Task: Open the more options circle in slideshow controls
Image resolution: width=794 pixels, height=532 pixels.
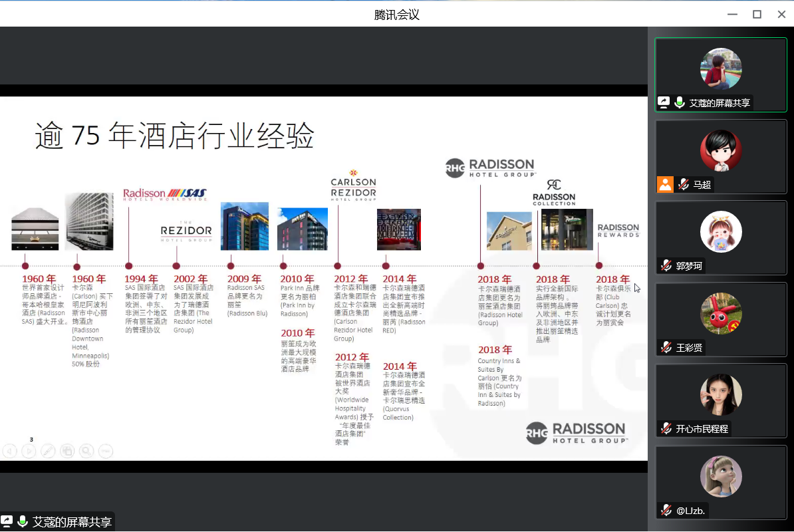Action: point(106,451)
